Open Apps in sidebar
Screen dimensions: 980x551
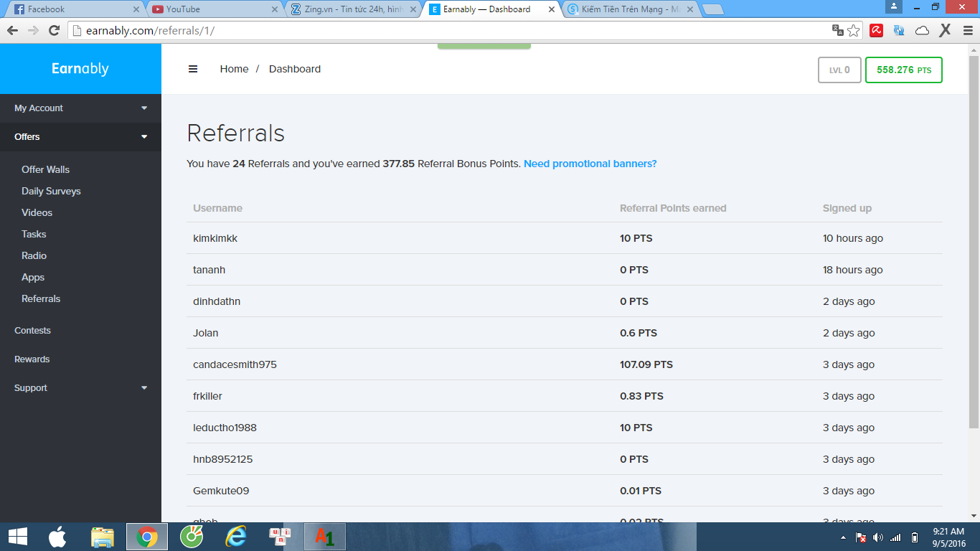[33, 277]
